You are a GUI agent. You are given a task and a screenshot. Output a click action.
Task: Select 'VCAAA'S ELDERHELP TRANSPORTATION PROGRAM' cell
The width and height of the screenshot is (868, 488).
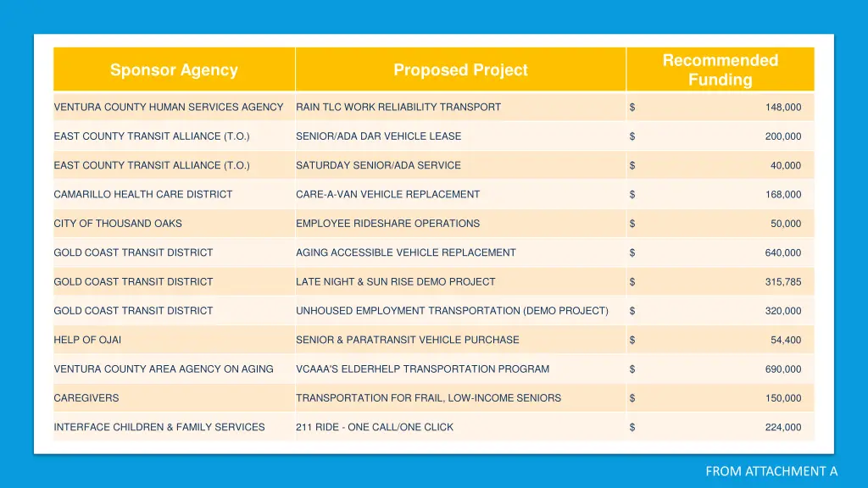coord(460,369)
